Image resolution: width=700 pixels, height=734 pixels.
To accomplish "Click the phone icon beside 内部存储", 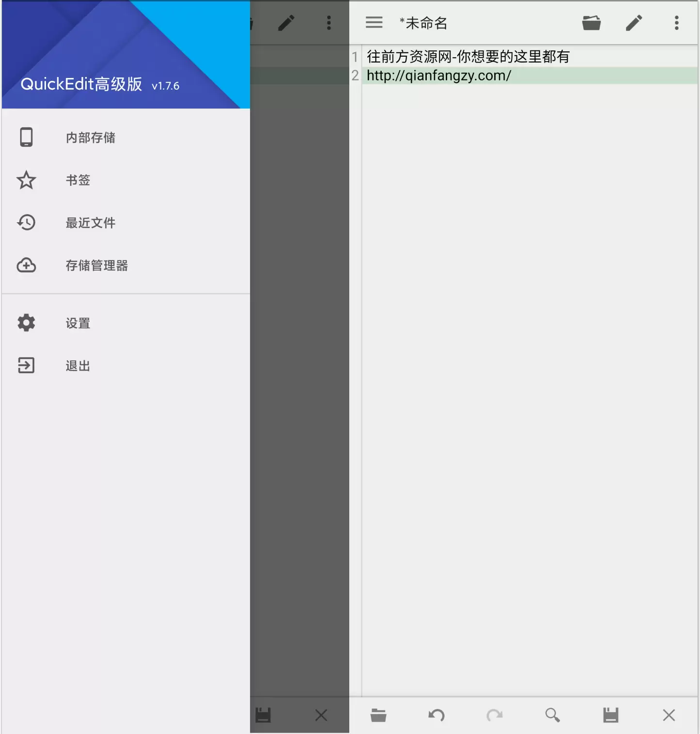I will tap(26, 137).
